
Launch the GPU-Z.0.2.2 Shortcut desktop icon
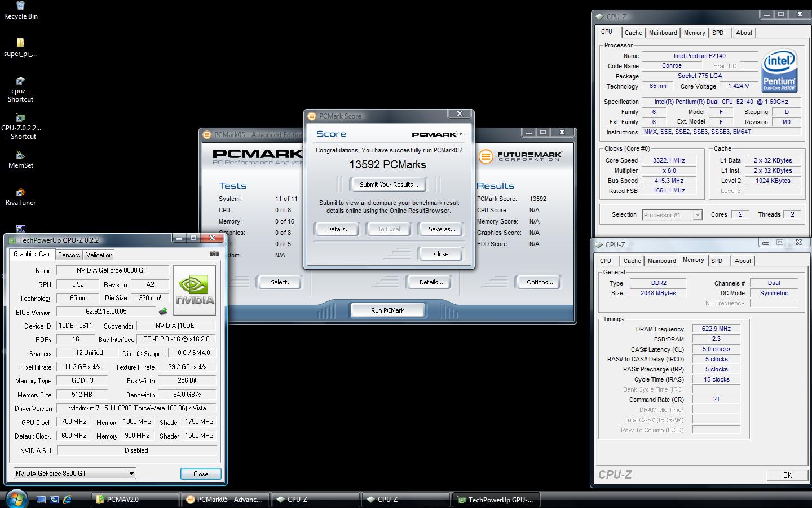pos(21,127)
